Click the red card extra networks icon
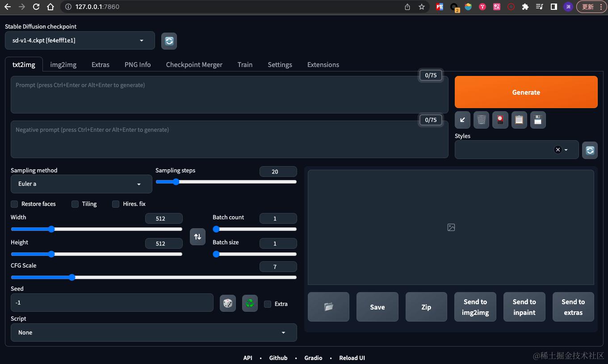608x364 pixels. click(x=500, y=120)
